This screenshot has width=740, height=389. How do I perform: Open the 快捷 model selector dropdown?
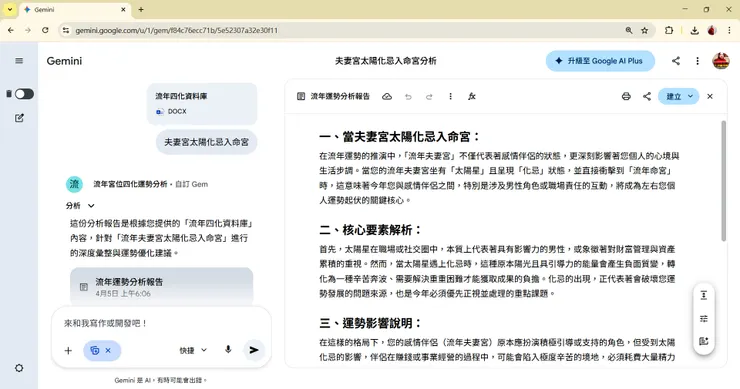[x=193, y=350]
